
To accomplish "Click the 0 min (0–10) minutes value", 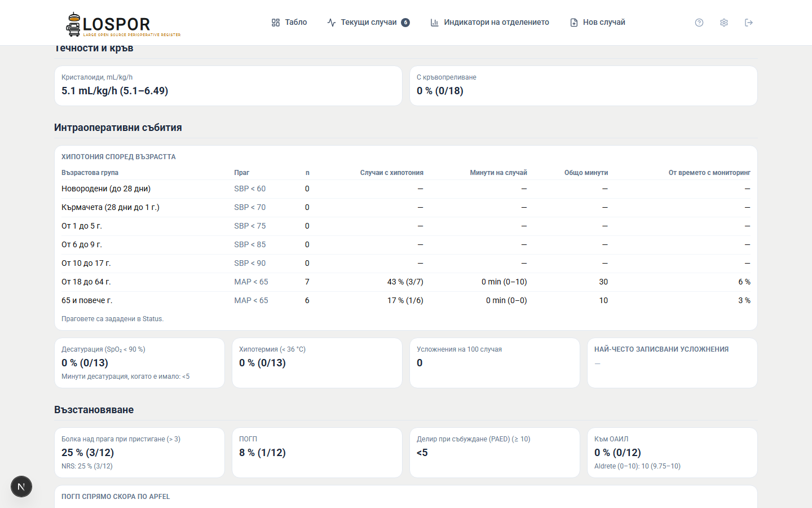I will (504, 282).
